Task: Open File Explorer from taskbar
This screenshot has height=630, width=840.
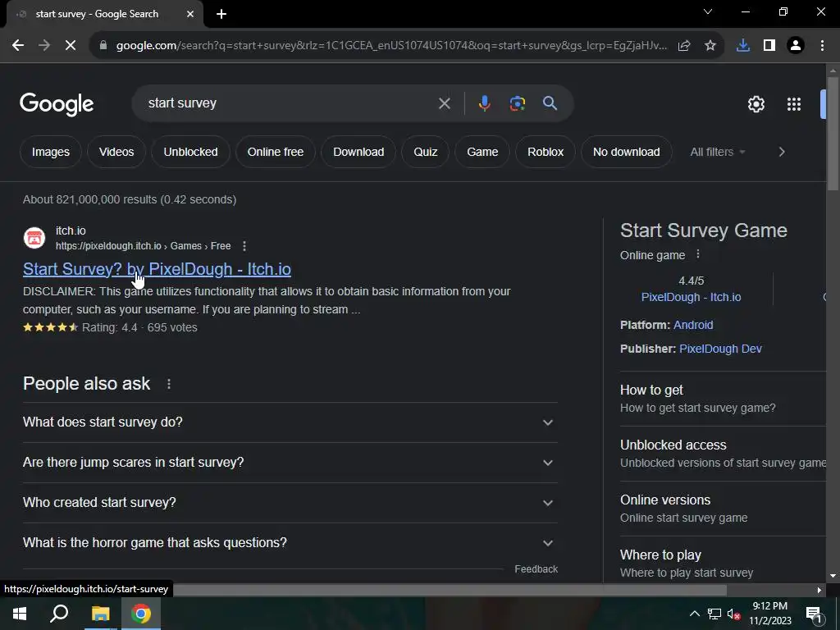Action: coord(100,614)
